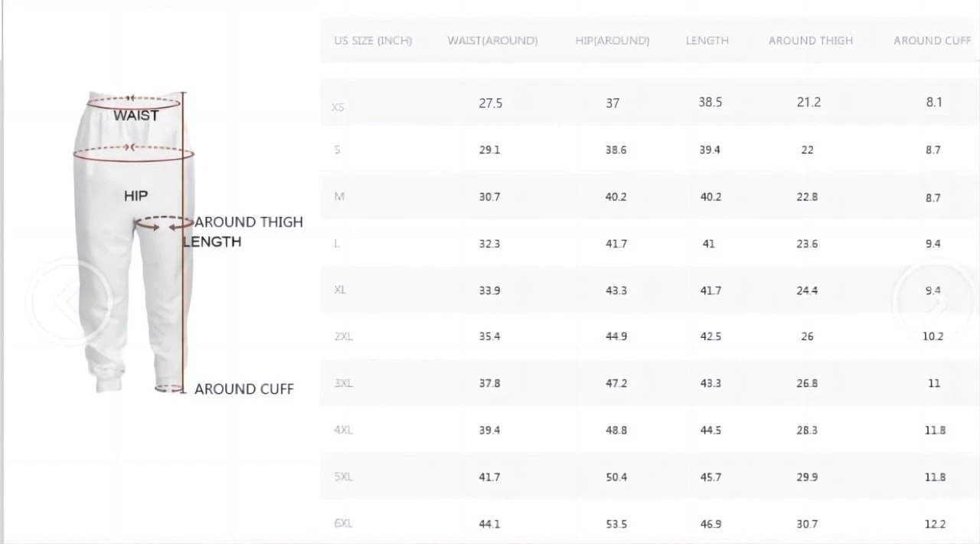Click the 4XL size row label
Image resolution: width=980 pixels, height=544 pixels.
tap(343, 430)
